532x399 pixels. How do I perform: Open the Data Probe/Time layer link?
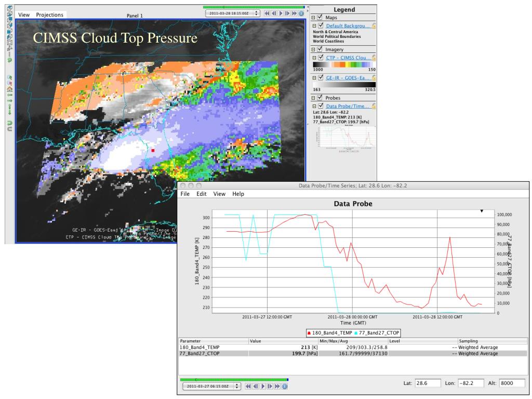point(348,106)
